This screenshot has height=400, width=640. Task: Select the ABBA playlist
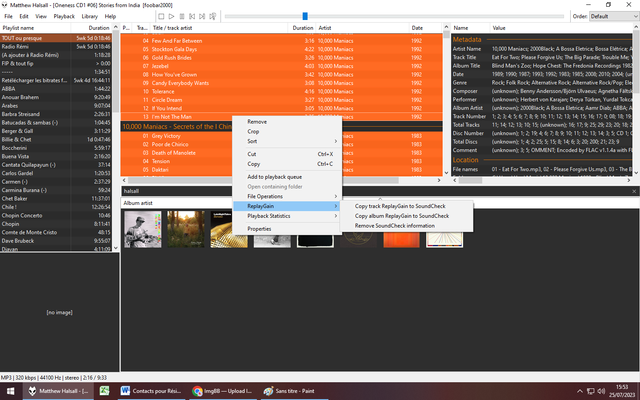click(56, 89)
